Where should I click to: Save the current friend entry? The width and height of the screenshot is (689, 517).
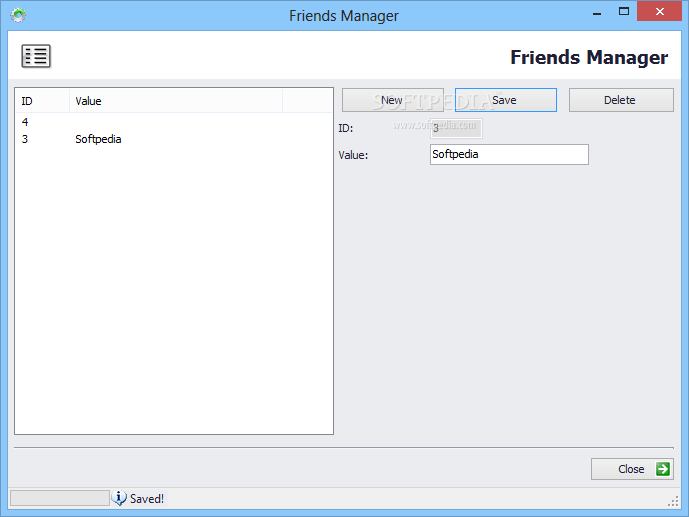[x=506, y=100]
